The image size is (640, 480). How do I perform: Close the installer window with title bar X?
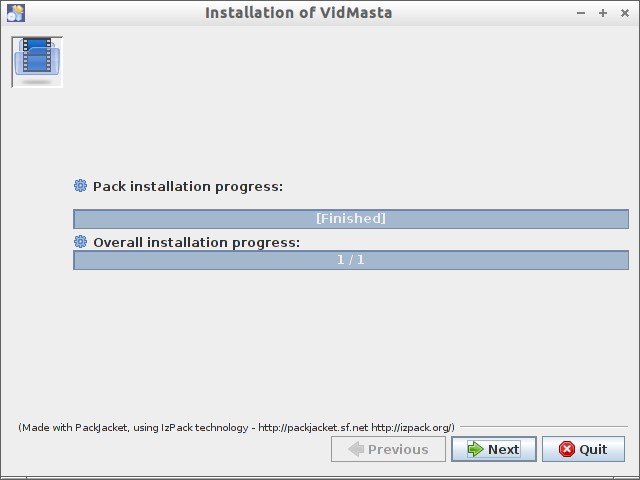[x=624, y=13]
